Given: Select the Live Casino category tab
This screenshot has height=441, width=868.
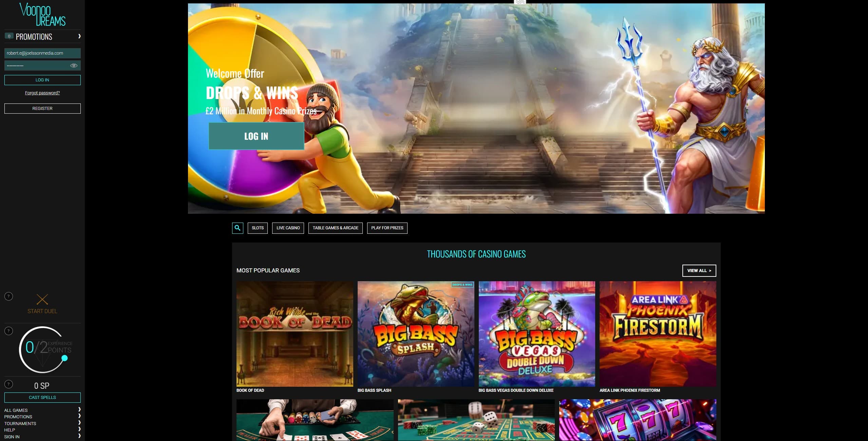Looking at the screenshot, I should 288,228.
